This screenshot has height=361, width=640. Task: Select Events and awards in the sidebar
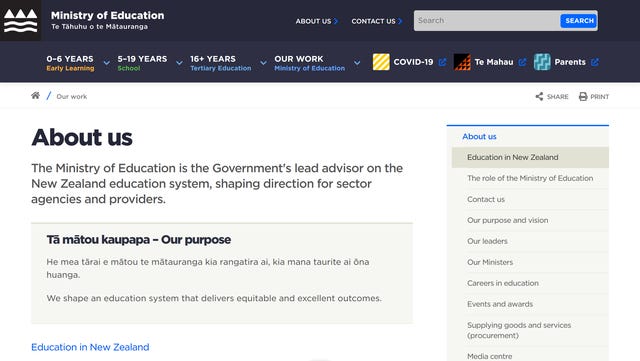tap(500, 304)
